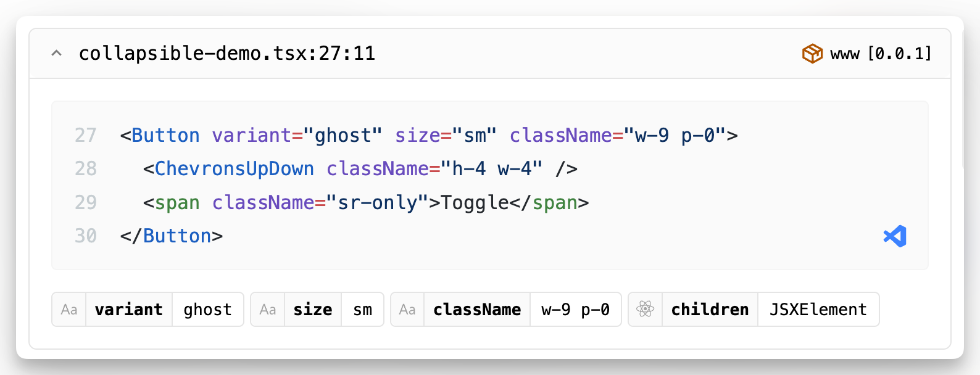
Task: Collapse the collapsible-demo.tsx panel chevron
Action: coord(56,53)
